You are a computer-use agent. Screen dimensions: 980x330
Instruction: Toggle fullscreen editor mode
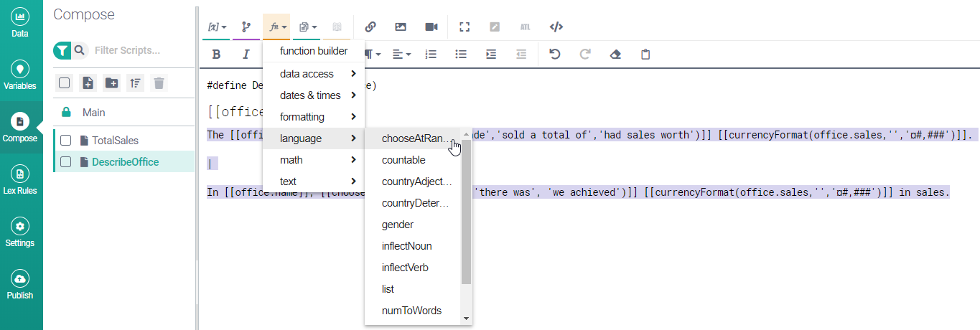(465, 27)
